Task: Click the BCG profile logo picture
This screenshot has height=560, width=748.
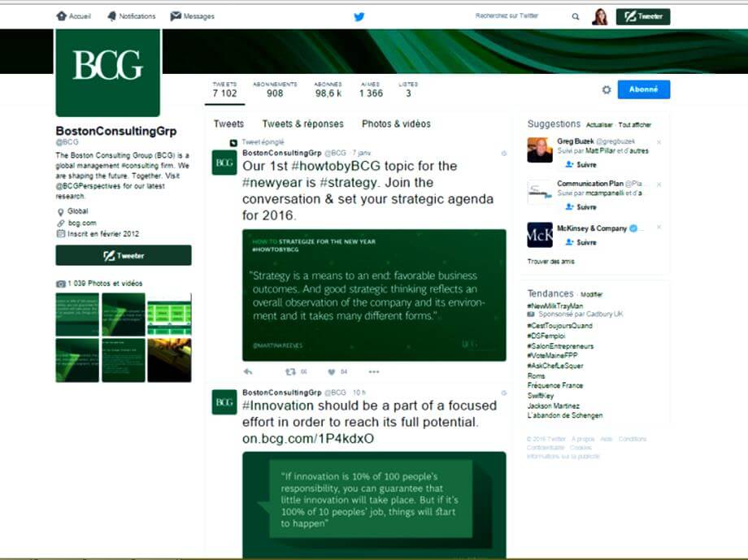Action: point(108,72)
